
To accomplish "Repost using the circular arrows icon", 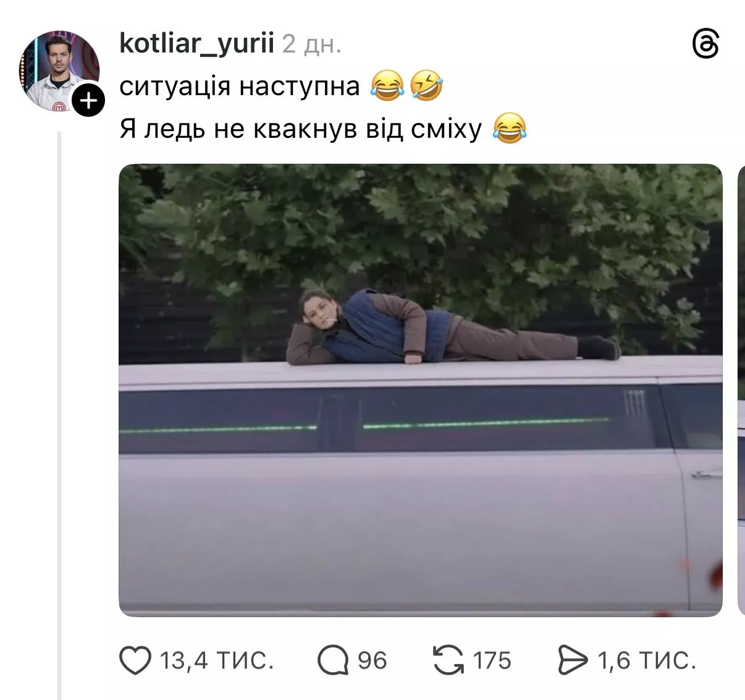I will 448,660.
